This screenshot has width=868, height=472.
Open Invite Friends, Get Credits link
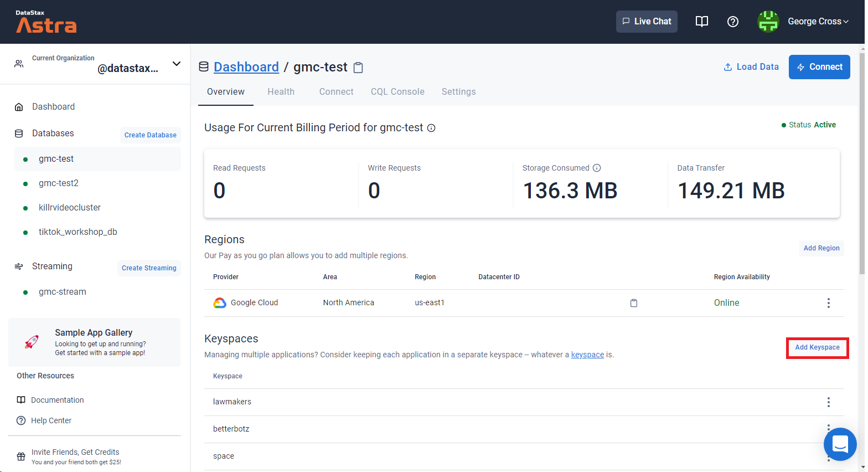pos(75,453)
